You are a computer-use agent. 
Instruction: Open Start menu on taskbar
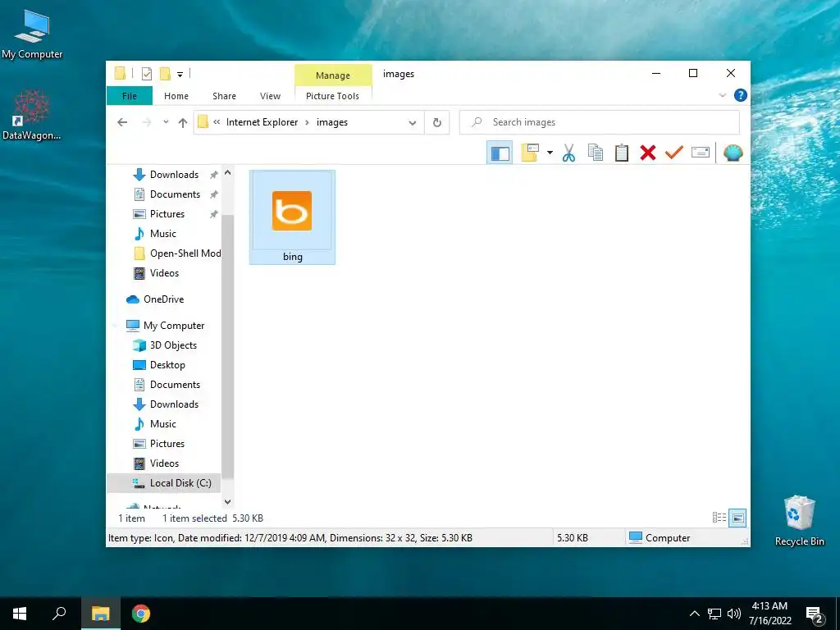pyautogui.click(x=20, y=614)
